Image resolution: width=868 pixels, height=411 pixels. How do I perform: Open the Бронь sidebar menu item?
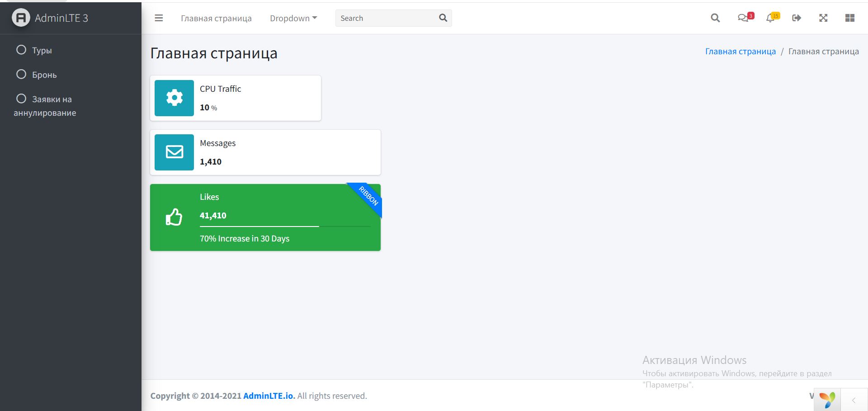tap(71, 75)
